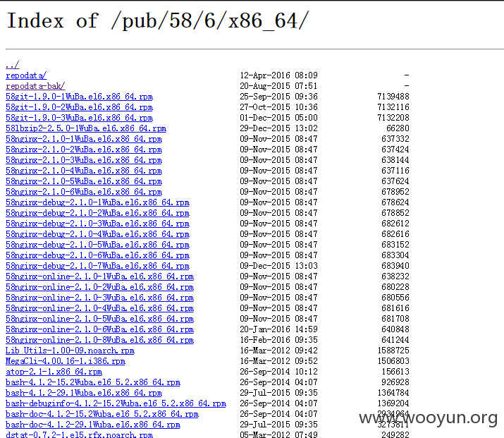Download 58nginx-debug-2.1.0-7WuBa rpm
Viewport: 504px width, 438px height.
click(97, 267)
